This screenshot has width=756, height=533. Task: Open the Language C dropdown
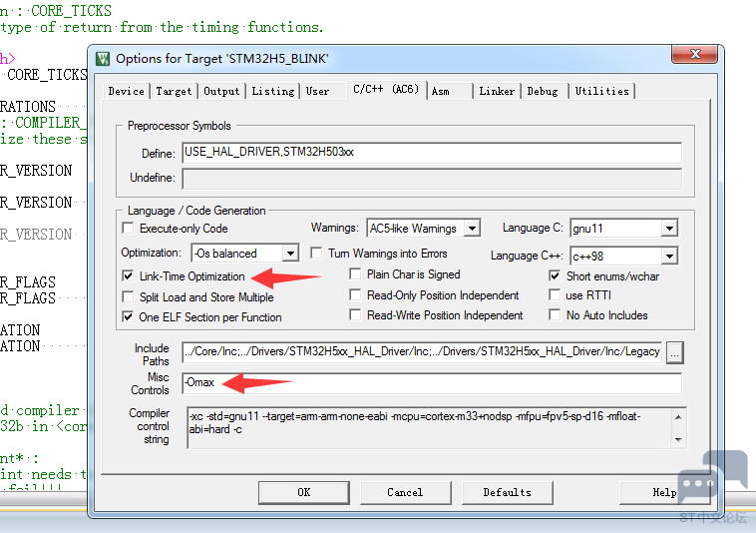[x=669, y=229]
